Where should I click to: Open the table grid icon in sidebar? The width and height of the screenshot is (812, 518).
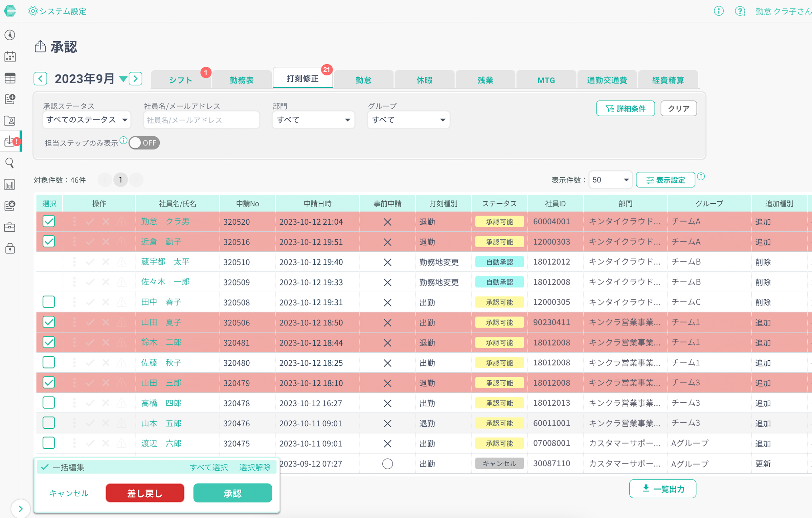pyautogui.click(x=10, y=78)
